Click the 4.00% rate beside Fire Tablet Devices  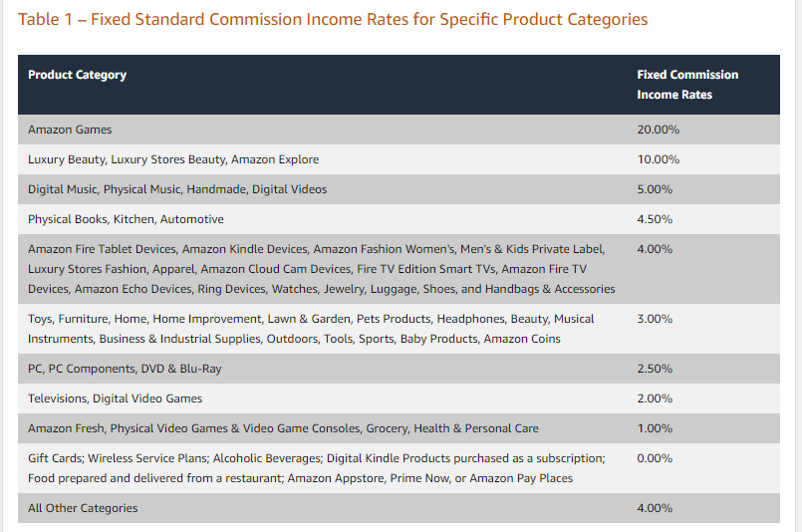point(655,249)
